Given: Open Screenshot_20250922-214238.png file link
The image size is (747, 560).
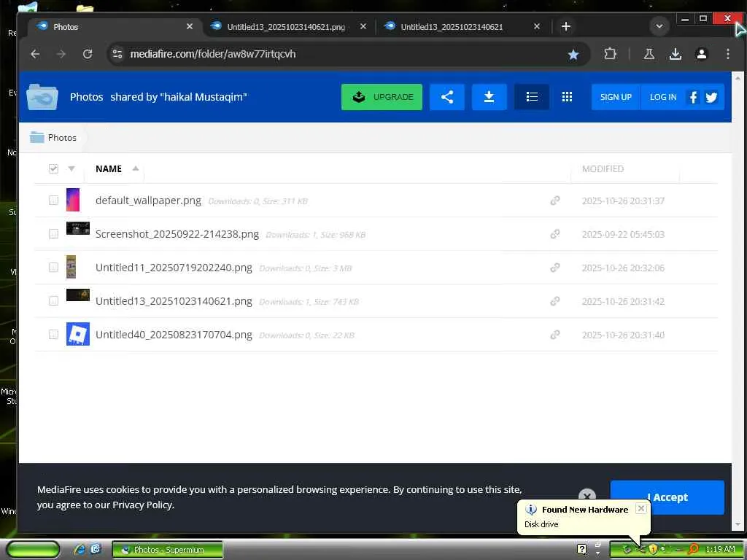Looking at the screenshot, I should coord(177,234).
